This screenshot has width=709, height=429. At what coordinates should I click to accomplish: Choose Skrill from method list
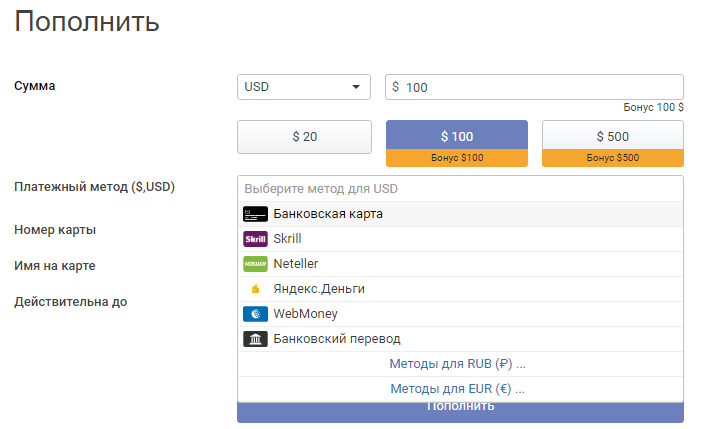[287, 239]
